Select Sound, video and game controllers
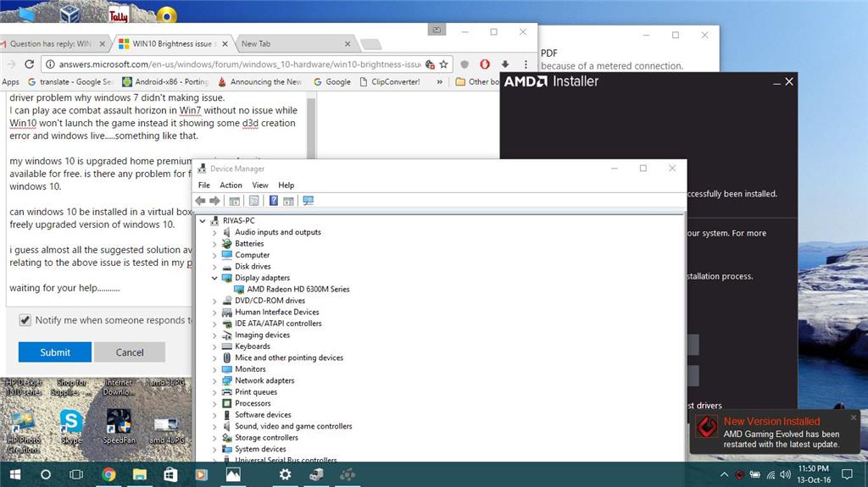 pyautogui.click(x=293, y=426)
